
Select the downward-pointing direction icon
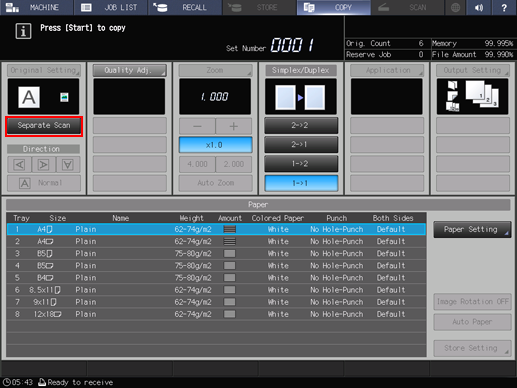[68, 165]
